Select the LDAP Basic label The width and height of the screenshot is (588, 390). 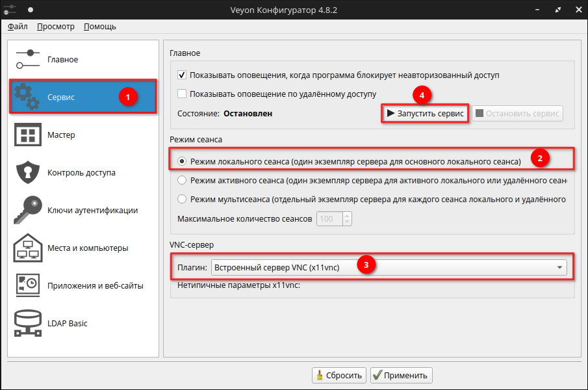point(67,323)
